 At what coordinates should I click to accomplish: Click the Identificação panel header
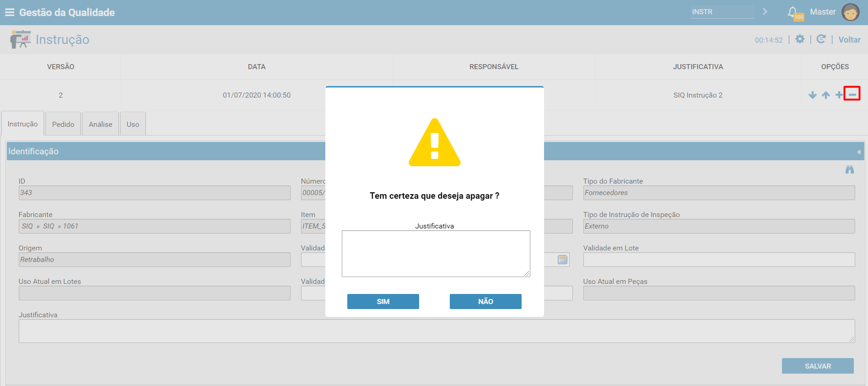click(x=436, y=151)
